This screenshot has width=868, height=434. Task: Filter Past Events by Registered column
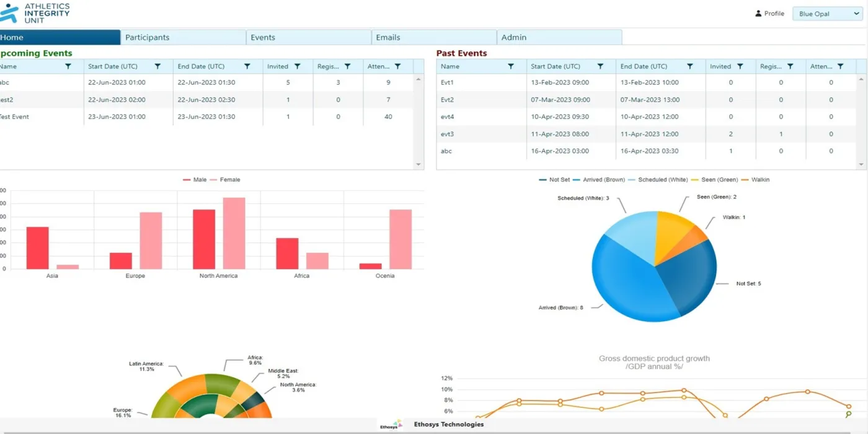pos(790,66)
